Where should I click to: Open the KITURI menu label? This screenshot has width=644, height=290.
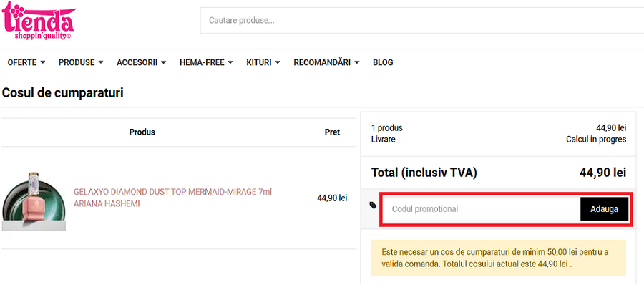coord(258,63)
